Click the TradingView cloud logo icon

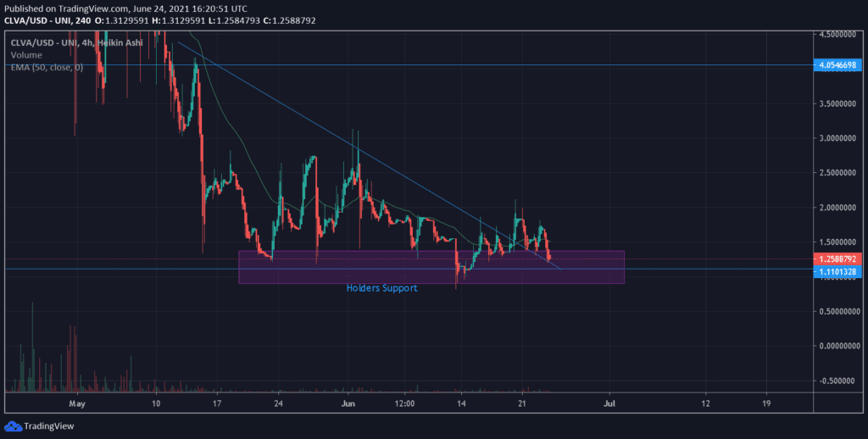[13, 426]
